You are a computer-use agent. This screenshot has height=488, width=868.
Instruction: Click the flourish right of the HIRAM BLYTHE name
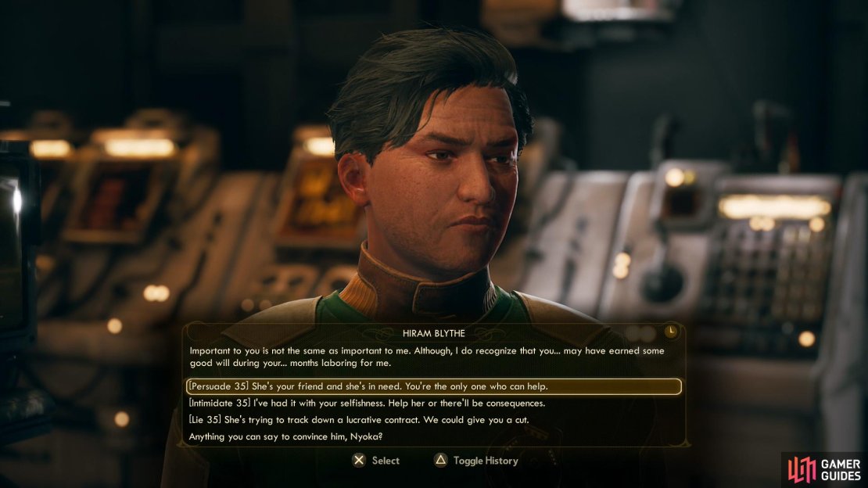coord(486,333)
